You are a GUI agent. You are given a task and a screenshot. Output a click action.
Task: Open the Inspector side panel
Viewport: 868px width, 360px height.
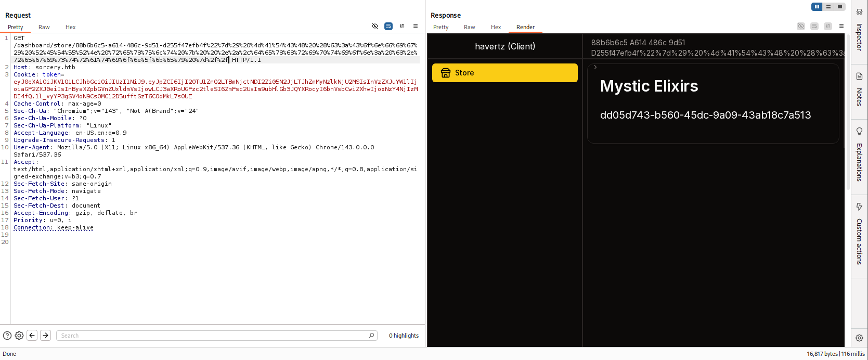[859, 31]
